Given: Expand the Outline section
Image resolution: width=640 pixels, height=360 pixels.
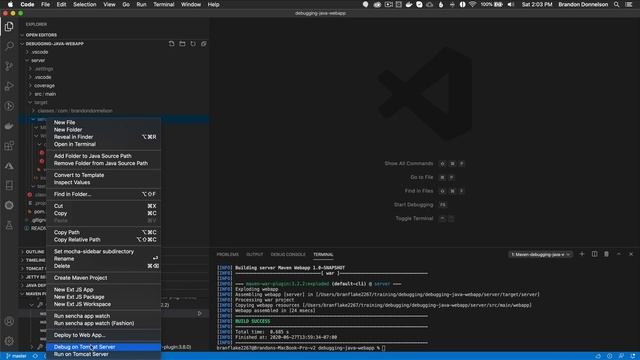Looking at the screenshot, I should click(x=34, y=252).
